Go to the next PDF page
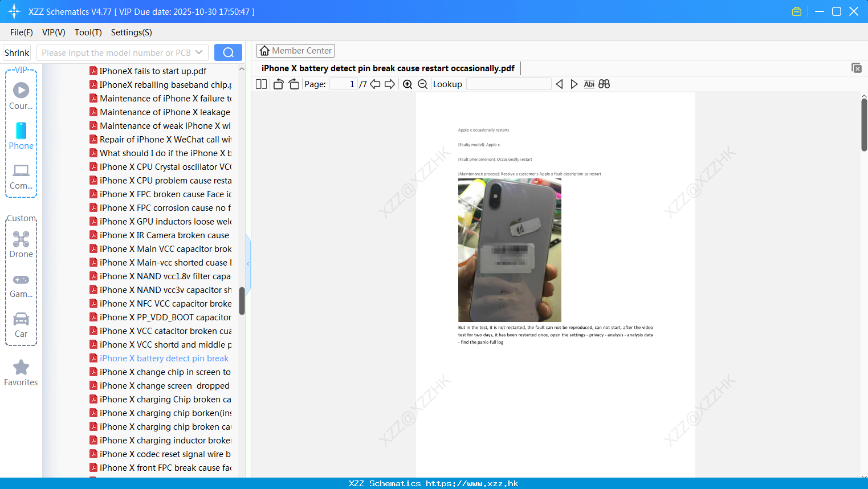The image size is (868, 489). click(390, 84)
